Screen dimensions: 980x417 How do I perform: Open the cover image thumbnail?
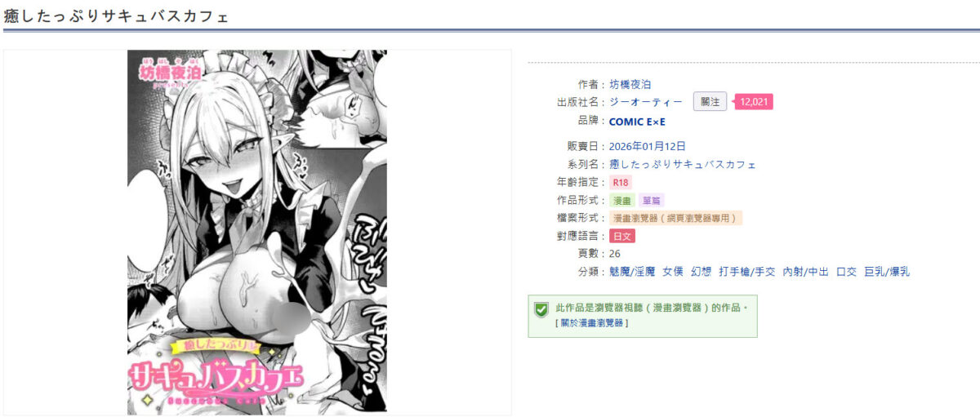coord(257,233)
